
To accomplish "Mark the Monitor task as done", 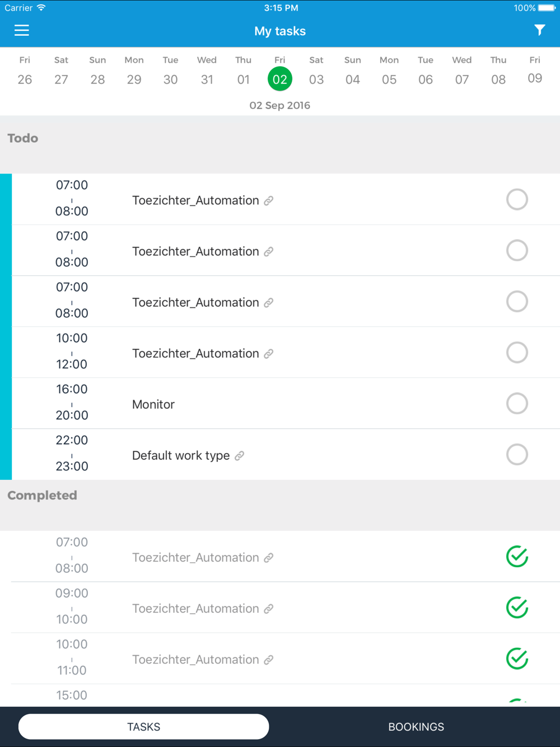I will (x=517, y=403).
